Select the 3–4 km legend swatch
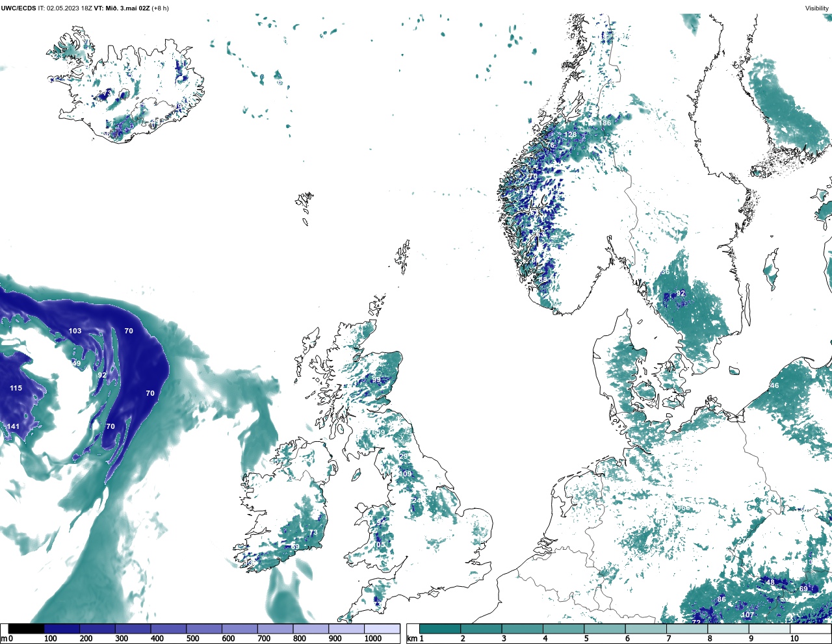The width and height of the screenshot is (832, 644). 522,629
